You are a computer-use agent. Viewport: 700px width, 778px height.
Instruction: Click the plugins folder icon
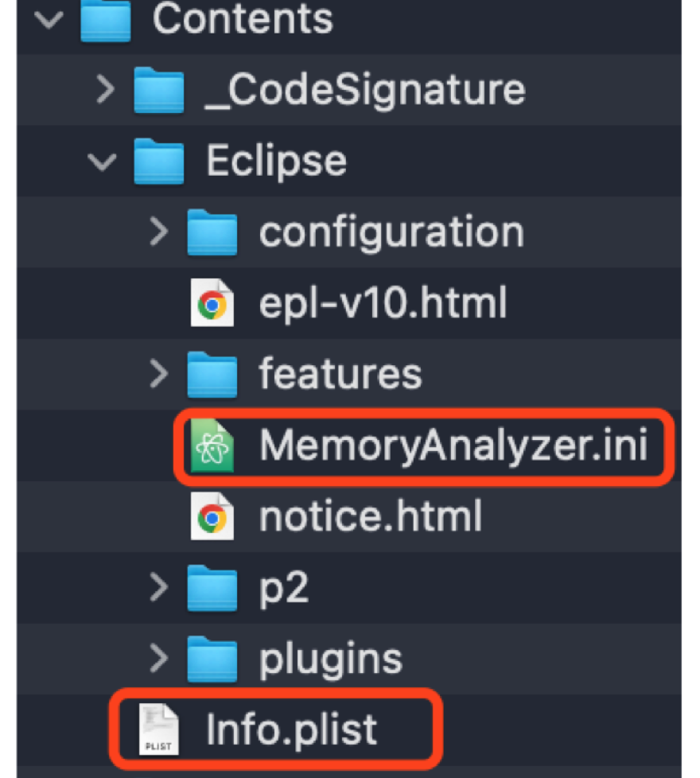pyautogui.click(x=212, y=659)
